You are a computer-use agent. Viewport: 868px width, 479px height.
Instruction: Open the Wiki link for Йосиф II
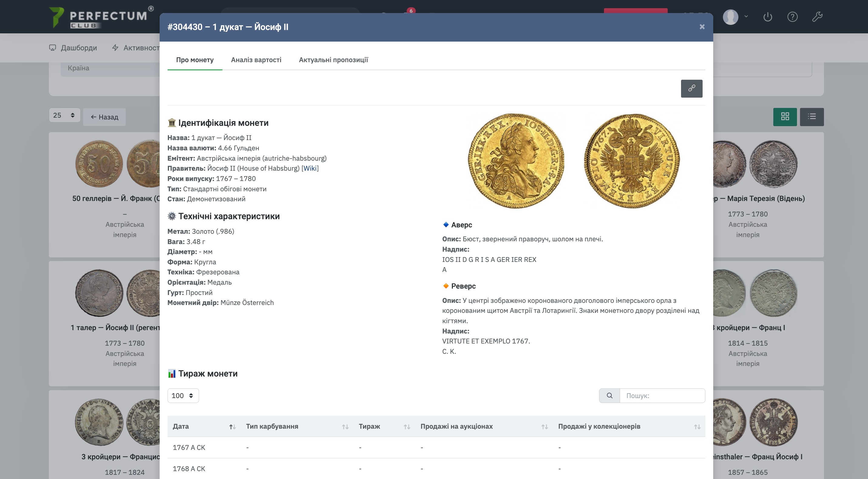(x=310, y=168)
